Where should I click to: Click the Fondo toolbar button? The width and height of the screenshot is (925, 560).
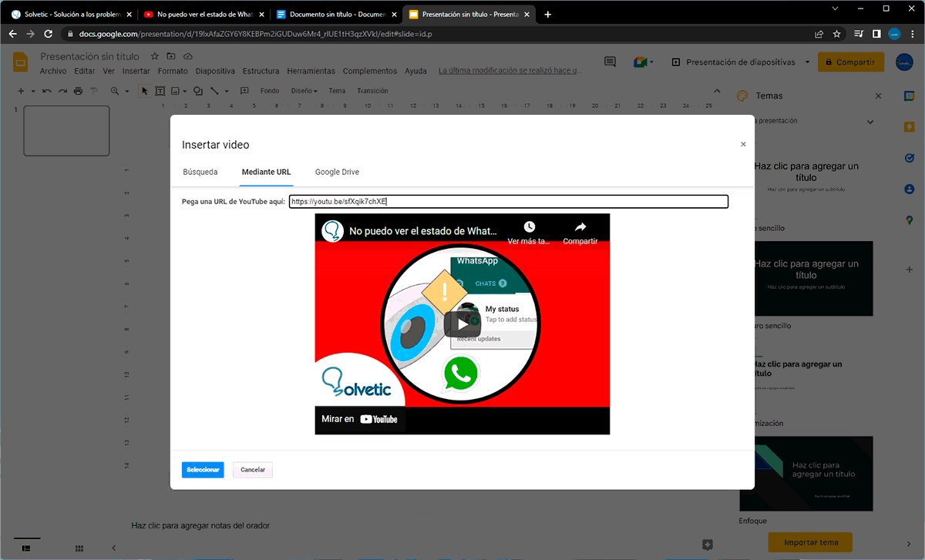coord(270,91)
